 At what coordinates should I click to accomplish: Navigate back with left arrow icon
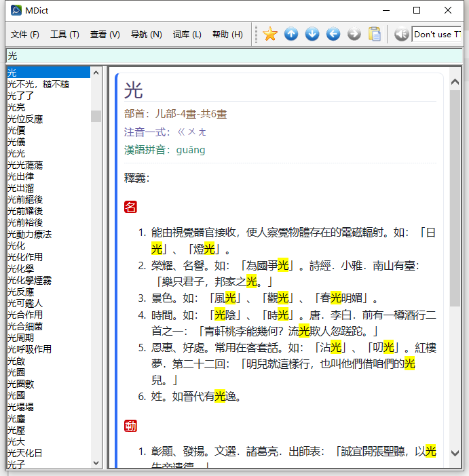tap(333, 34)
